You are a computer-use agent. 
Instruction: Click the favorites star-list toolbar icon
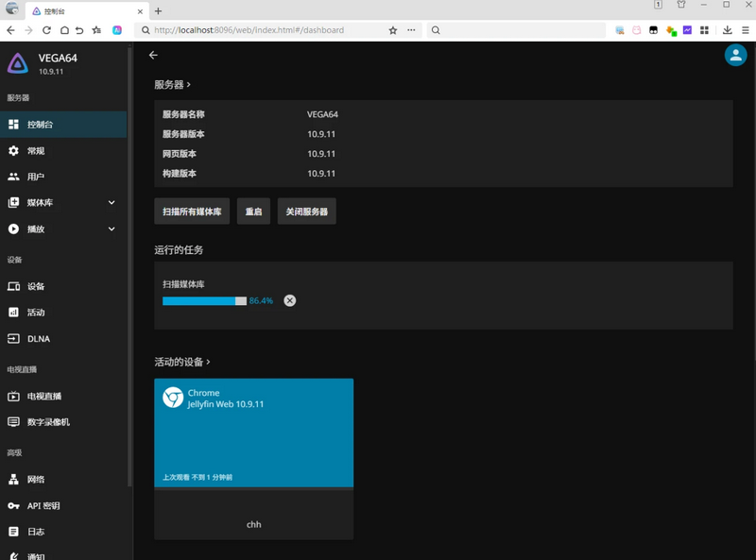96,30
